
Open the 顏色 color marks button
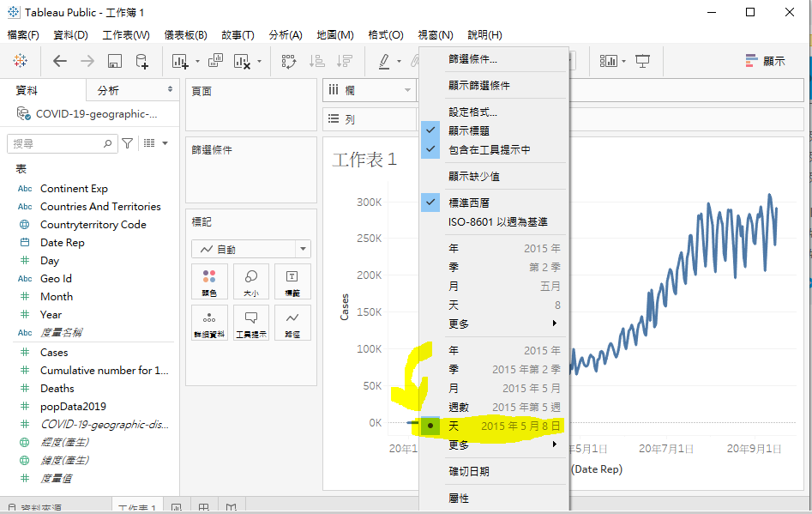(x=209, y=281)
